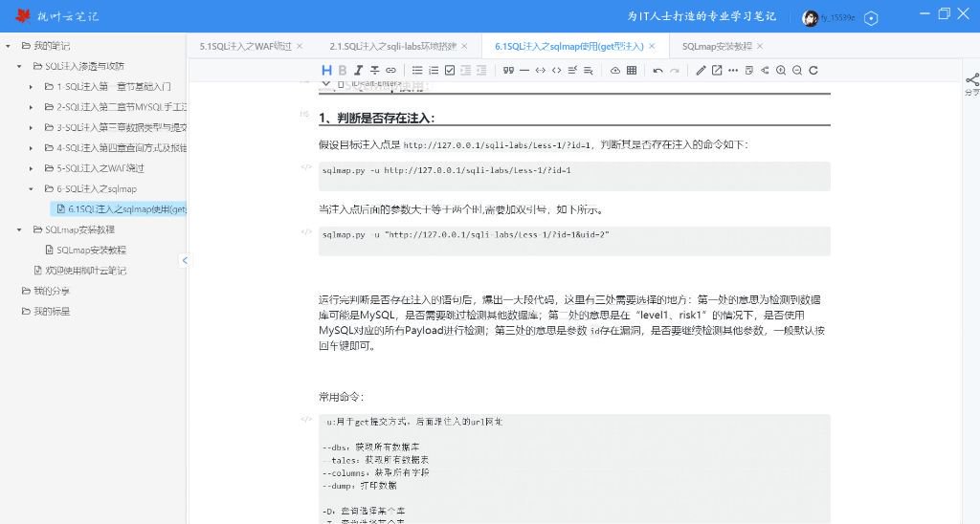The width and height of the screenshot is (980, 524).
Task: Click the insert-line-before toolbar icon
Action: point(572,71)
